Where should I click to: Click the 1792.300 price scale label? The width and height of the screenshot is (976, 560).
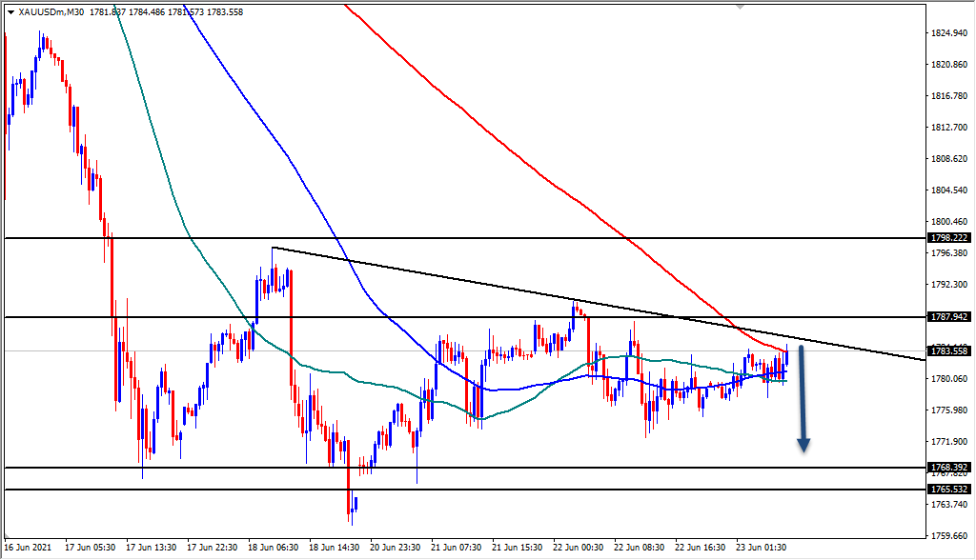[x=949, y=285]
